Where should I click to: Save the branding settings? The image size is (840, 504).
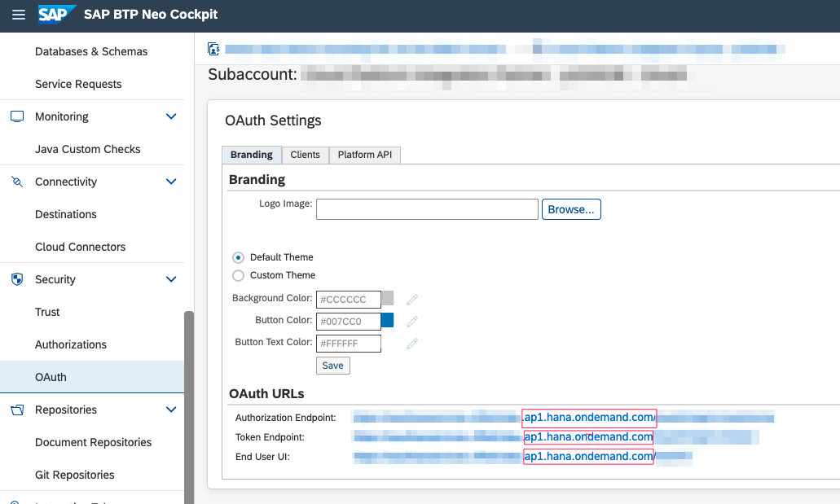pos(332,365)
